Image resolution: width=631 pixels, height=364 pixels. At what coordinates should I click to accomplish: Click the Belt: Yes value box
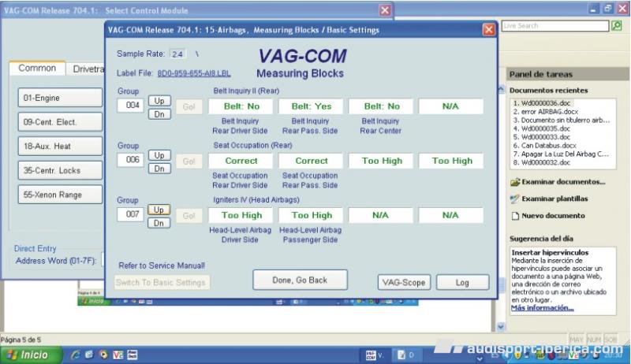point(311,106)
